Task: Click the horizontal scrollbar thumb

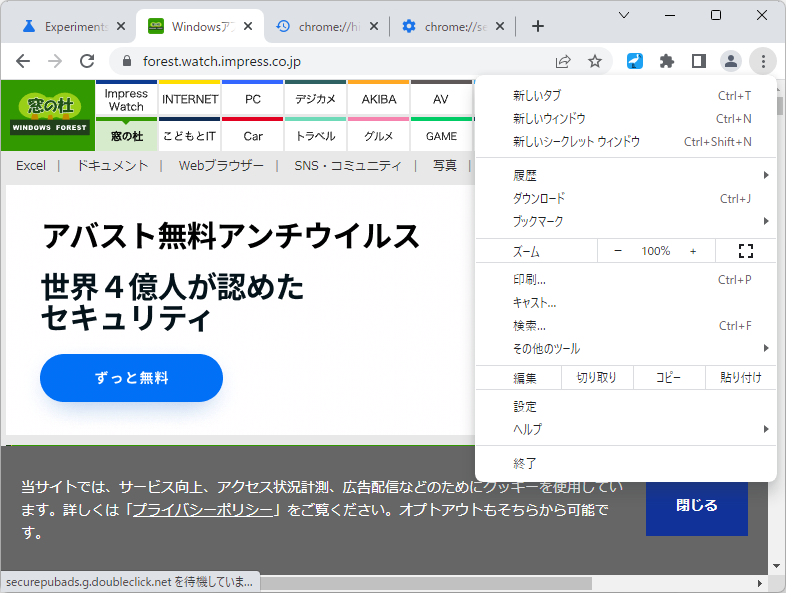Action: 425,583
